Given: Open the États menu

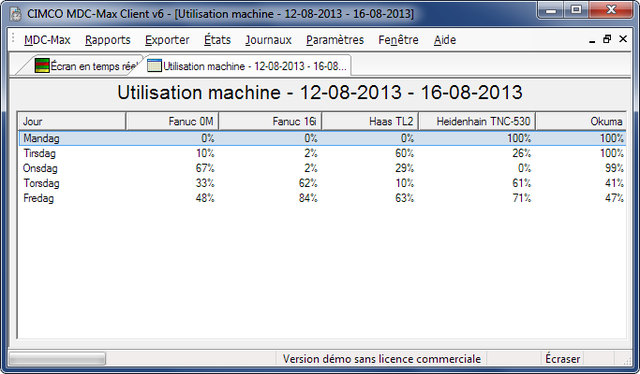Looking at the screenshot, I should 218,40.
